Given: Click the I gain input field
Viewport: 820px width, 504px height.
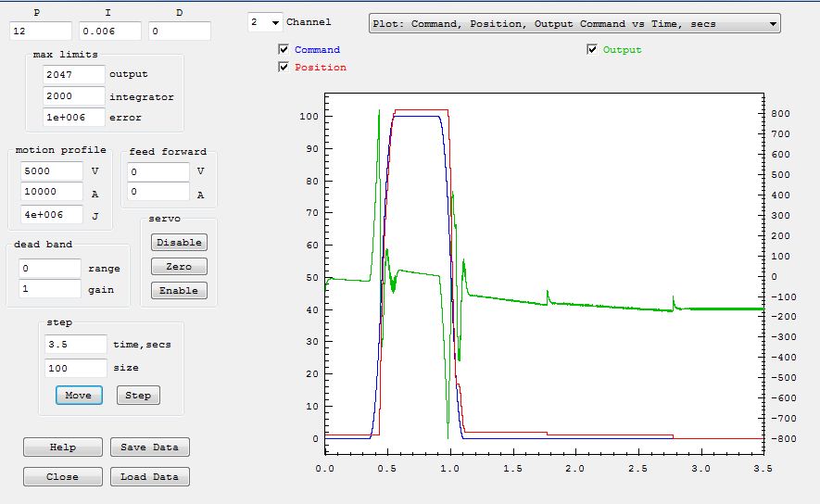Looking at the screenshot, I should [109, 31].
